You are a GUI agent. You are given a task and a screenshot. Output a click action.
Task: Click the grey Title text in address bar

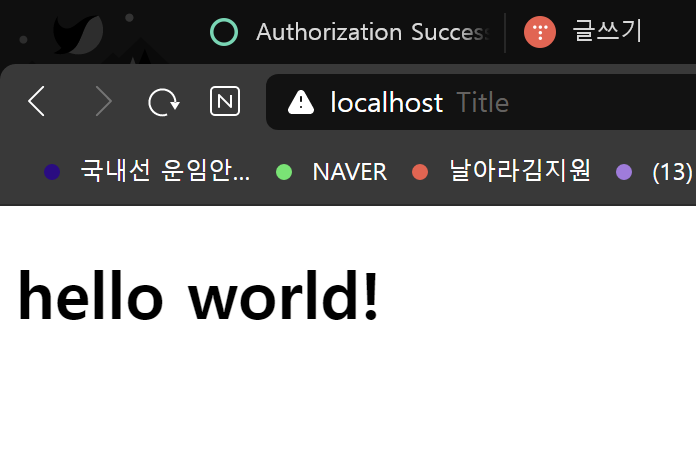pyautogui.click(x=482, y=103)
